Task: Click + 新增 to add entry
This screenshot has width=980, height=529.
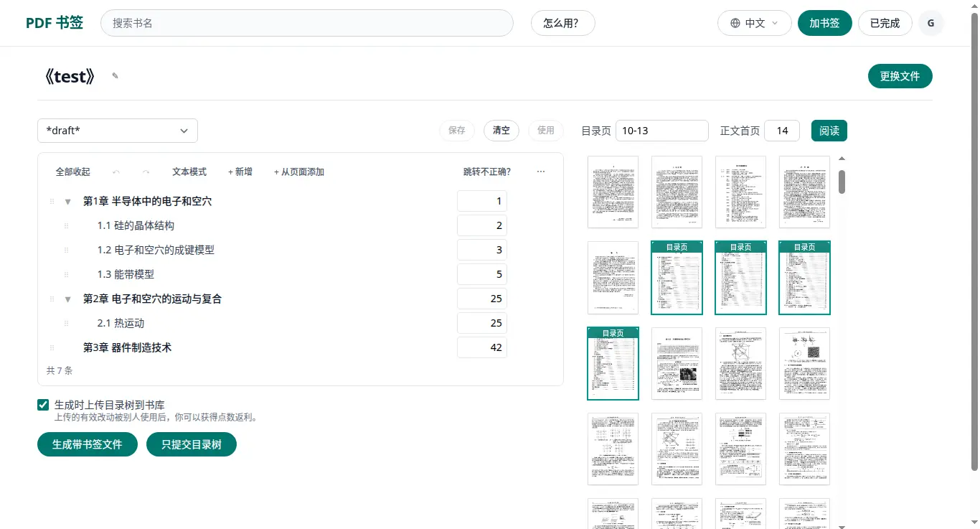Action: tap(240, 172)
